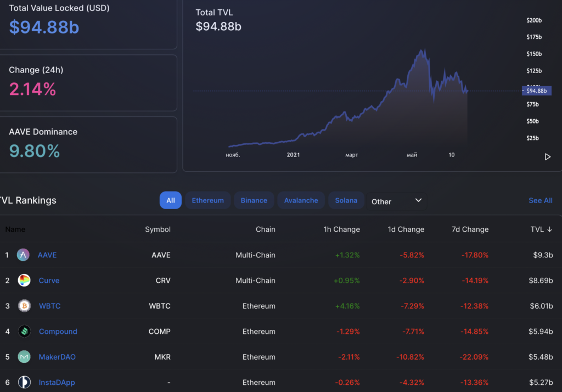562x392 pixels.
Task: Activate the Solana chain filter
Action: click(346, 200)
